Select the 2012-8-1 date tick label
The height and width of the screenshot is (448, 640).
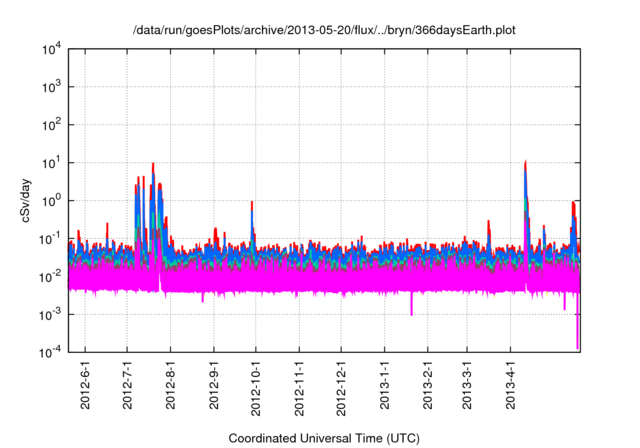point(171,386)
